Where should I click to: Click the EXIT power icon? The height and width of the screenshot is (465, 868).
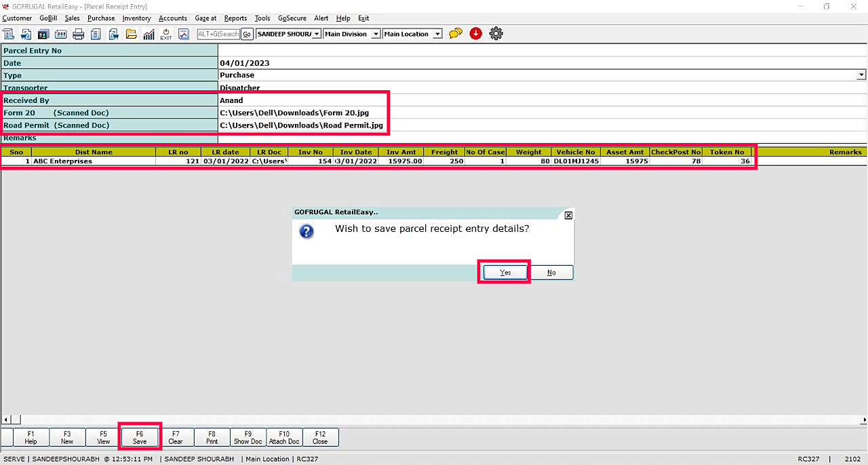click(166, 34)
